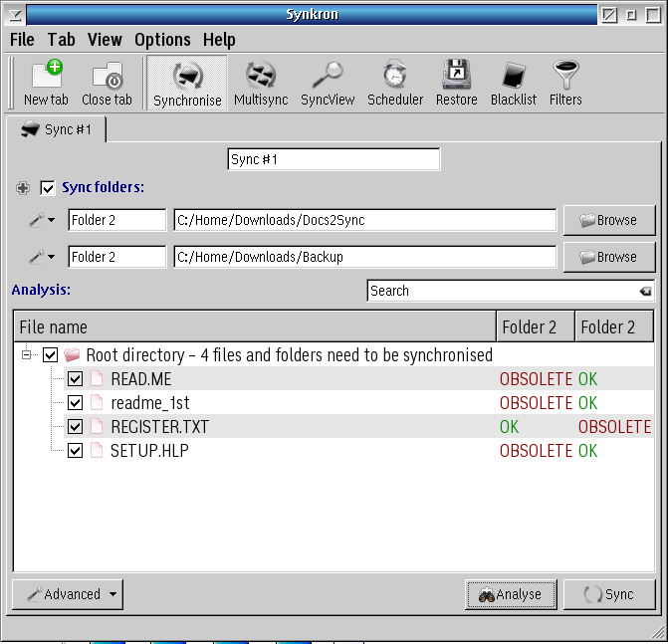668x644 pixels.
Task: Browse for the Backup folder
Action: pos(609,257)
